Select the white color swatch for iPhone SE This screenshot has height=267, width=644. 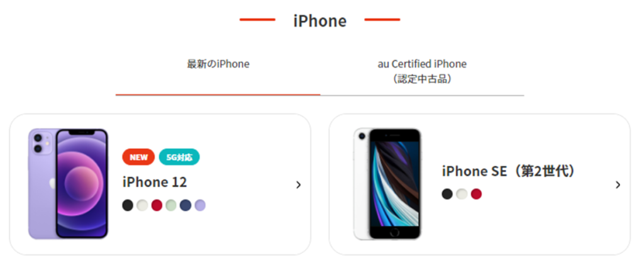click(462, 194)
